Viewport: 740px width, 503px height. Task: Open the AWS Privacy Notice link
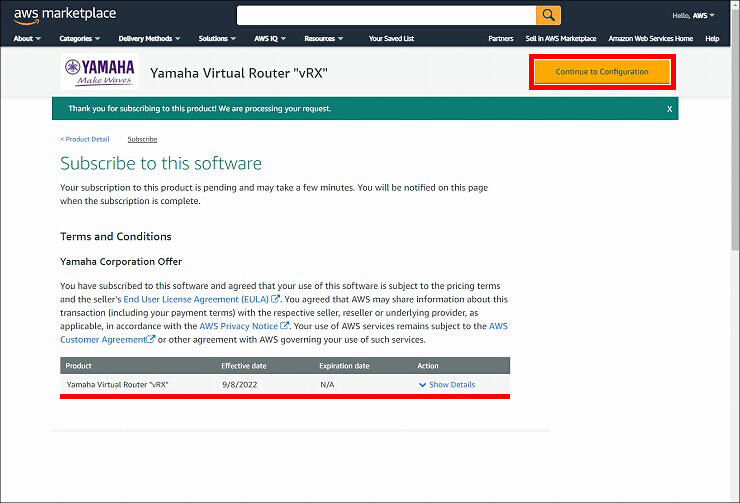pos(238,326)
